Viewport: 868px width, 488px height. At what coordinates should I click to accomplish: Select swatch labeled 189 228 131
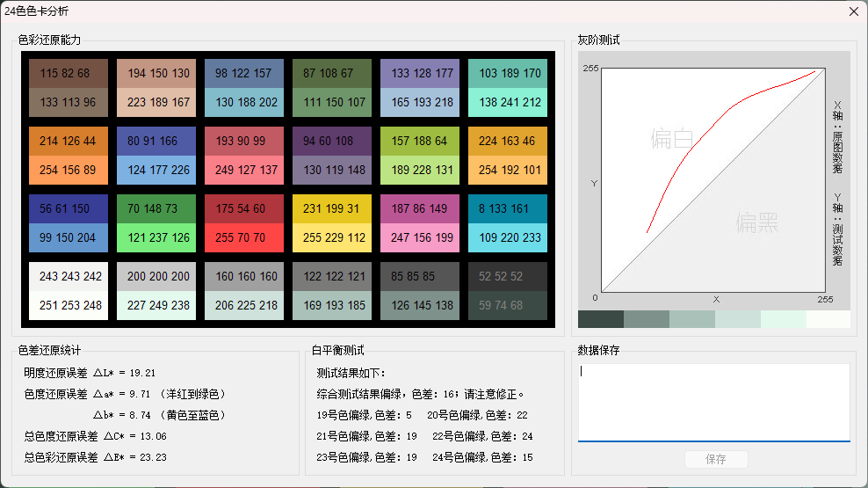(x=420, y=170)
